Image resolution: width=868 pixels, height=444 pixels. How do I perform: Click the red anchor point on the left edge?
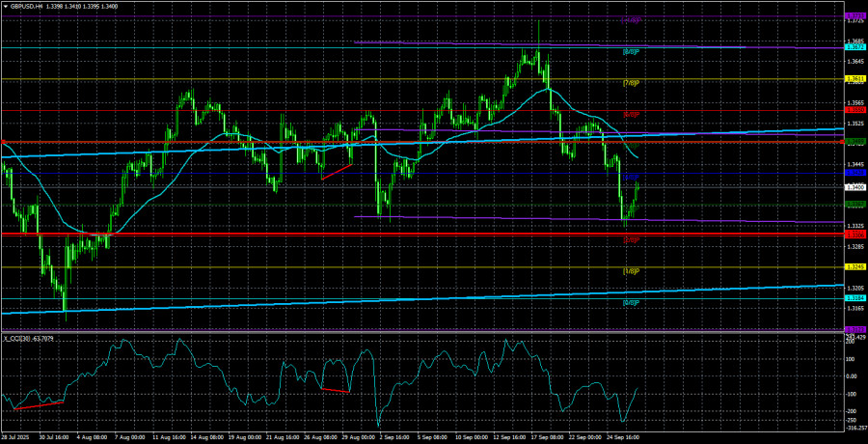tap(3, 143)
